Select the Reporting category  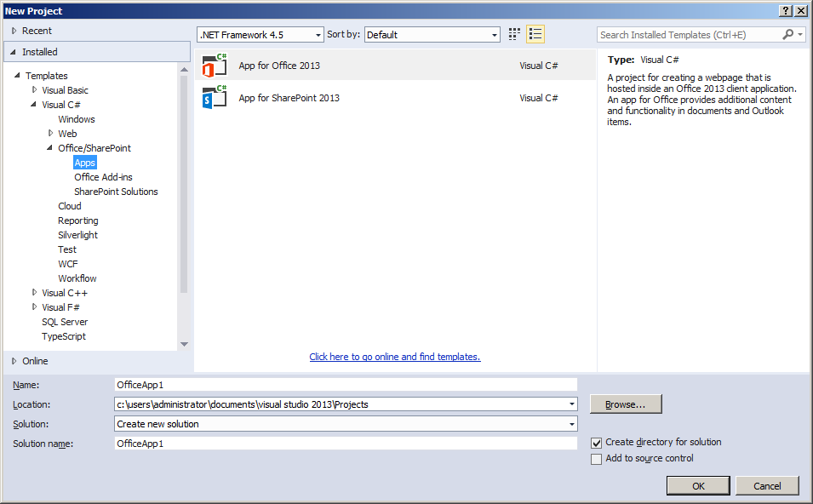[77, 220]
